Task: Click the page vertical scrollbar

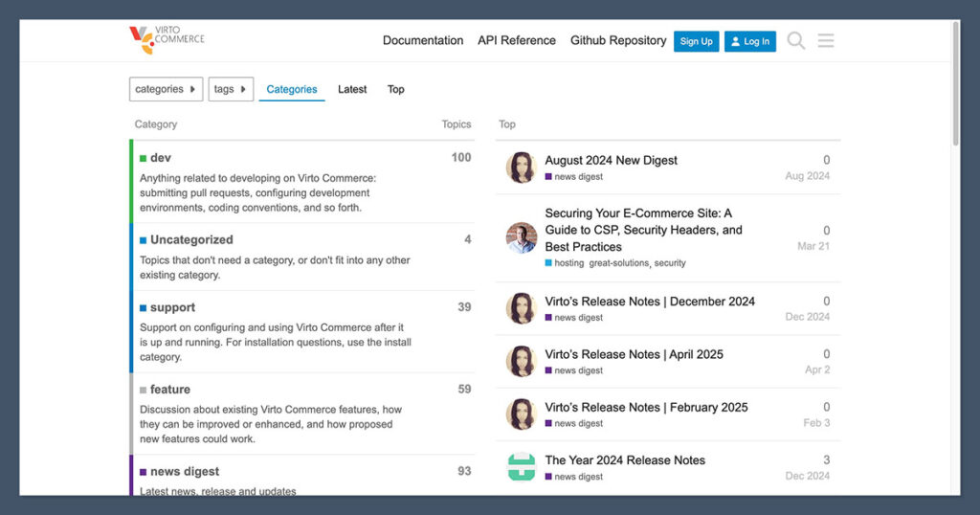Action: [956, 84]
